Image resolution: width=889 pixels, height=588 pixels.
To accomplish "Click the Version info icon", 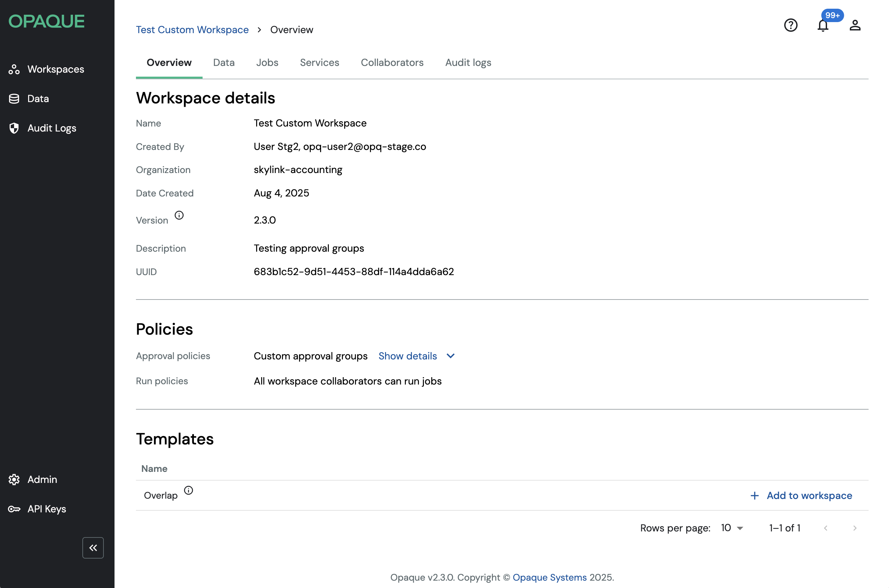I will [x=179, y=215].
